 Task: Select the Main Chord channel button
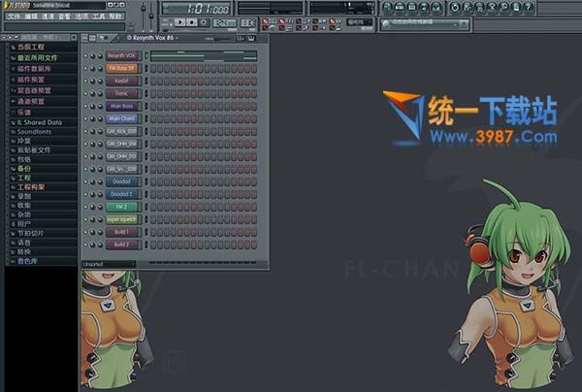tap(122, 118)
